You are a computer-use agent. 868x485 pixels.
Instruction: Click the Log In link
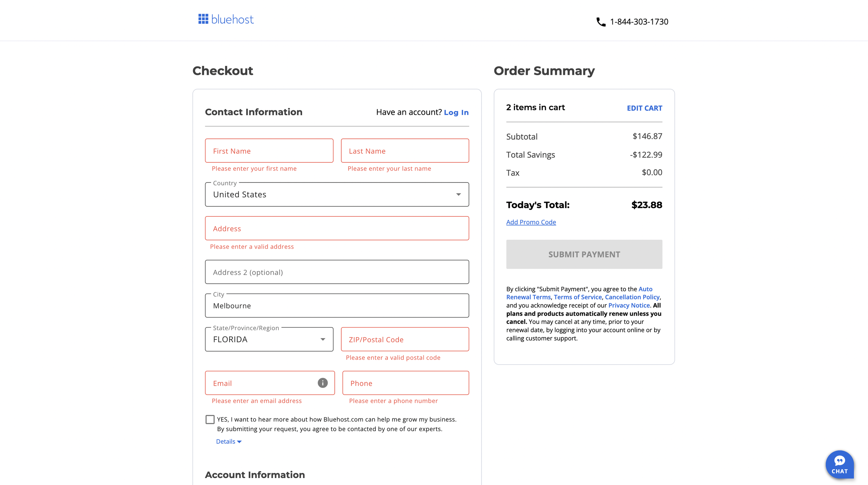click(x=456, y=112)
